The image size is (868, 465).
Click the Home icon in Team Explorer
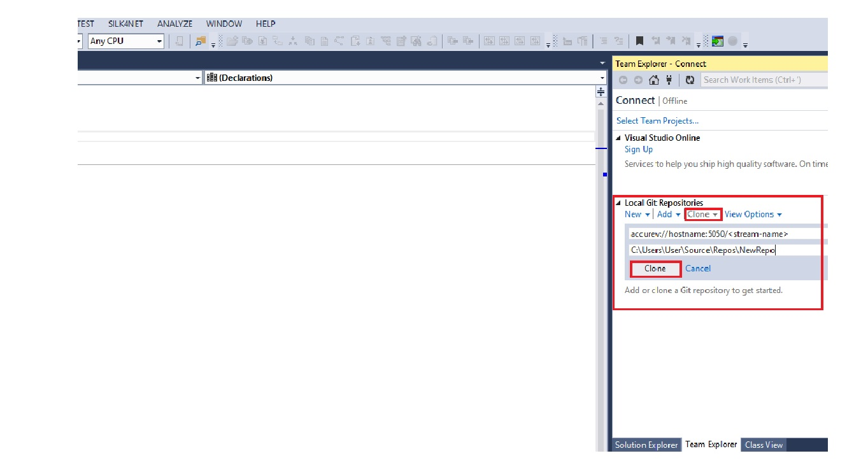(x=653, y=80)
